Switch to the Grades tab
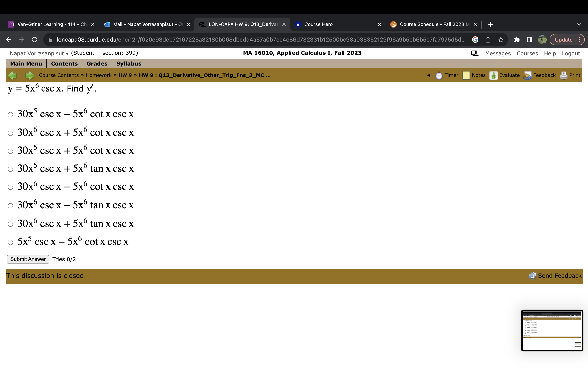 [x=97, y=63]
